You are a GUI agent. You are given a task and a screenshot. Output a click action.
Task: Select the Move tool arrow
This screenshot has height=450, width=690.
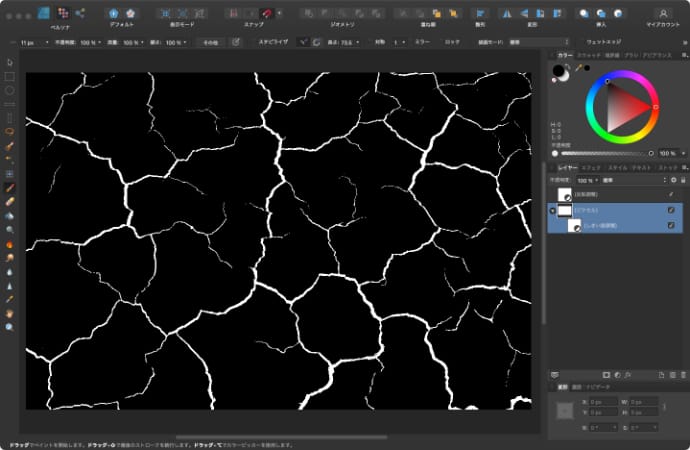point(10,62)
